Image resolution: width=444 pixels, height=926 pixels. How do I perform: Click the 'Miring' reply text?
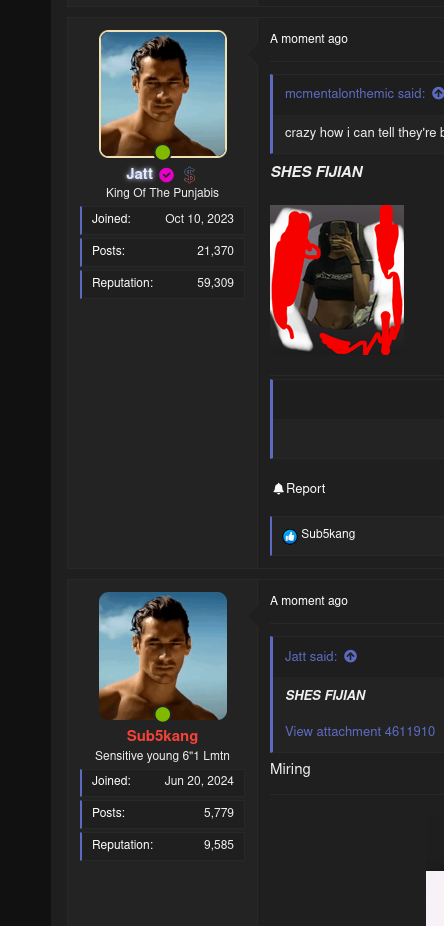[x=290, y=769]
